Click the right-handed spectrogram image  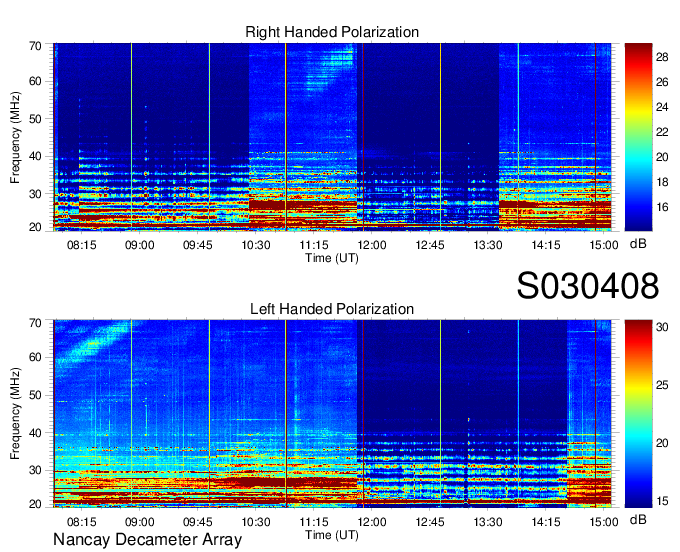pos(332,137)
